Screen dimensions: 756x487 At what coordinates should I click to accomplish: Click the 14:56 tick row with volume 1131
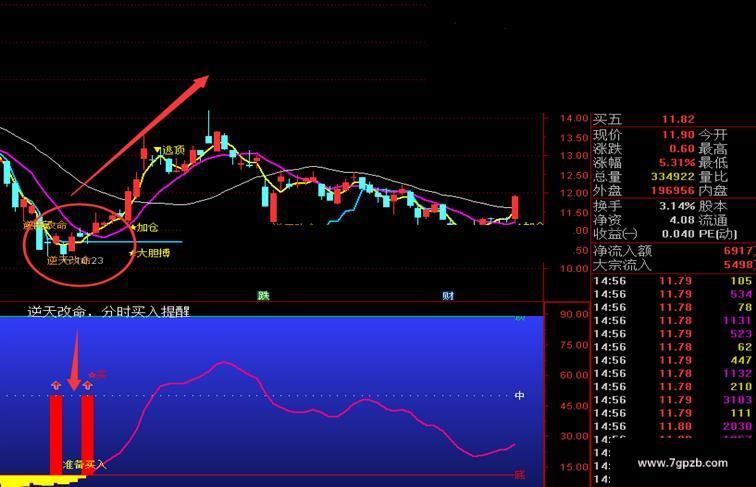pos(673,321)
